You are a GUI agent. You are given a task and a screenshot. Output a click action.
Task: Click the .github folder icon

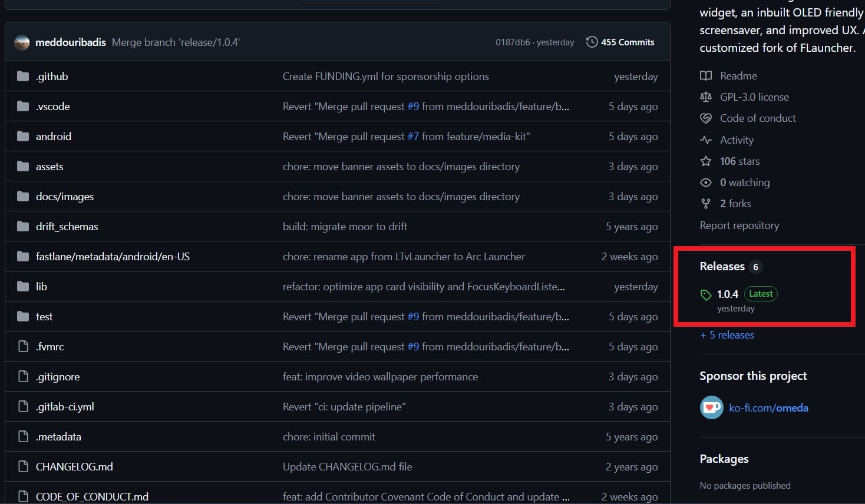23,77
